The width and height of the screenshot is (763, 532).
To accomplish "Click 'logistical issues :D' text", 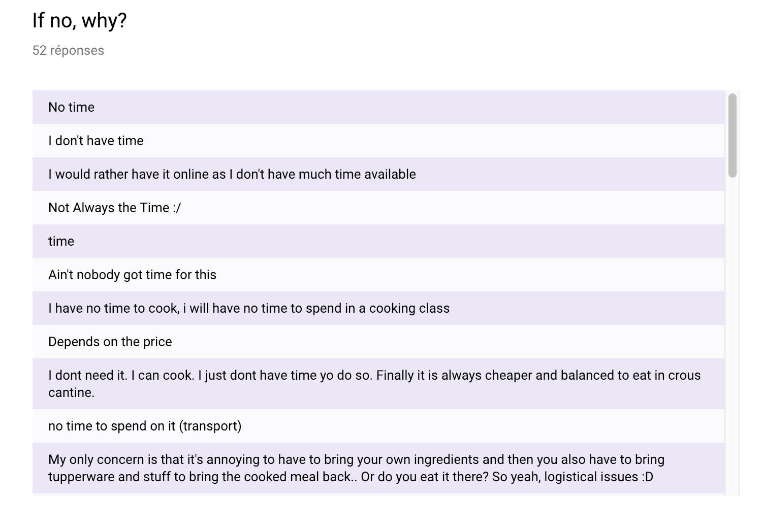I will [598, 477].
